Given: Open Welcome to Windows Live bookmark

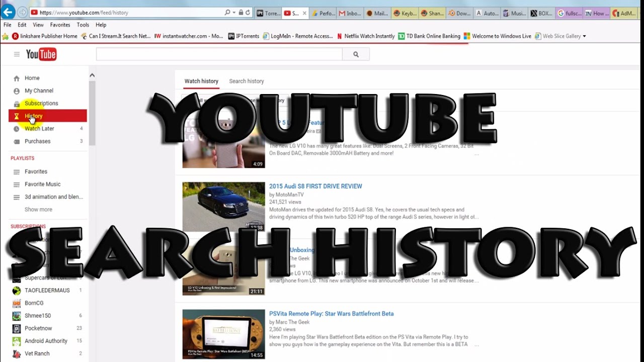Looking at the screenshot, I should click(497, 36).
